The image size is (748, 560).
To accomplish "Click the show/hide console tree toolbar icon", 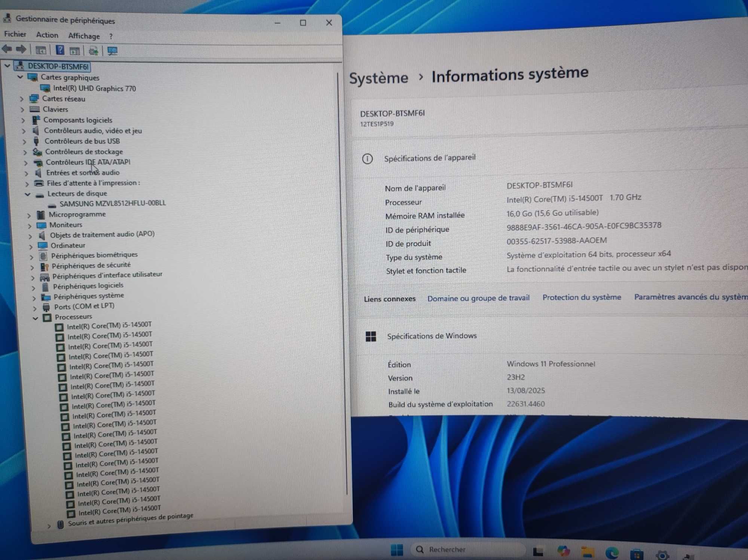I will pos(41,50).
